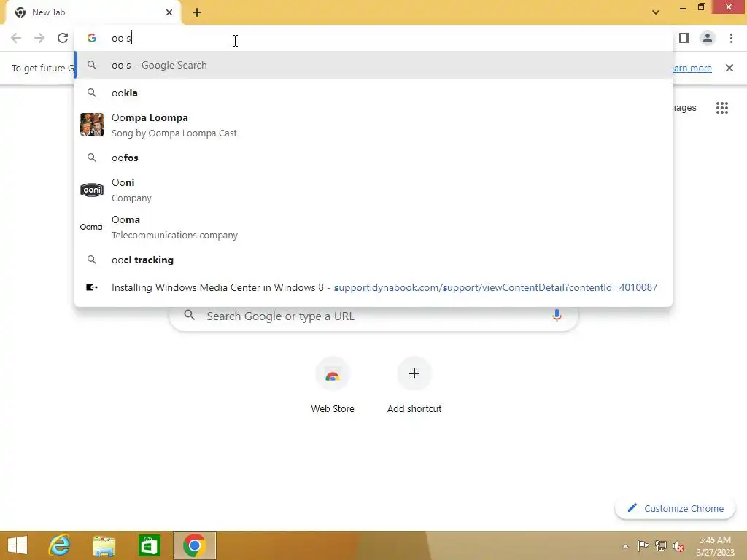
Task: Click the taskbar clock showing 3:45 AM
Action: [x=715, y=546]
